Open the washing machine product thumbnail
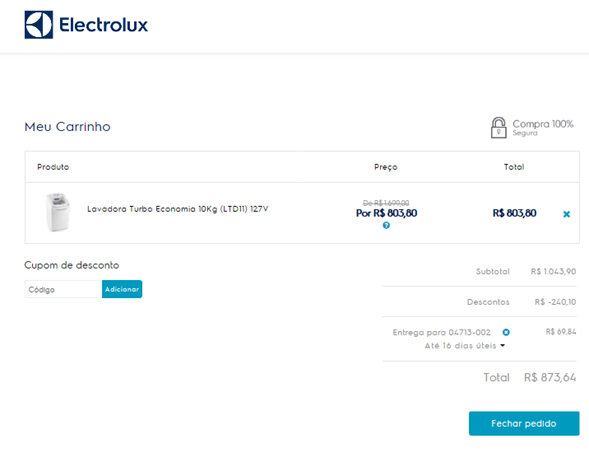Viewport: 589px width, 453px height. pyautogui.click(x=57, y=212)
